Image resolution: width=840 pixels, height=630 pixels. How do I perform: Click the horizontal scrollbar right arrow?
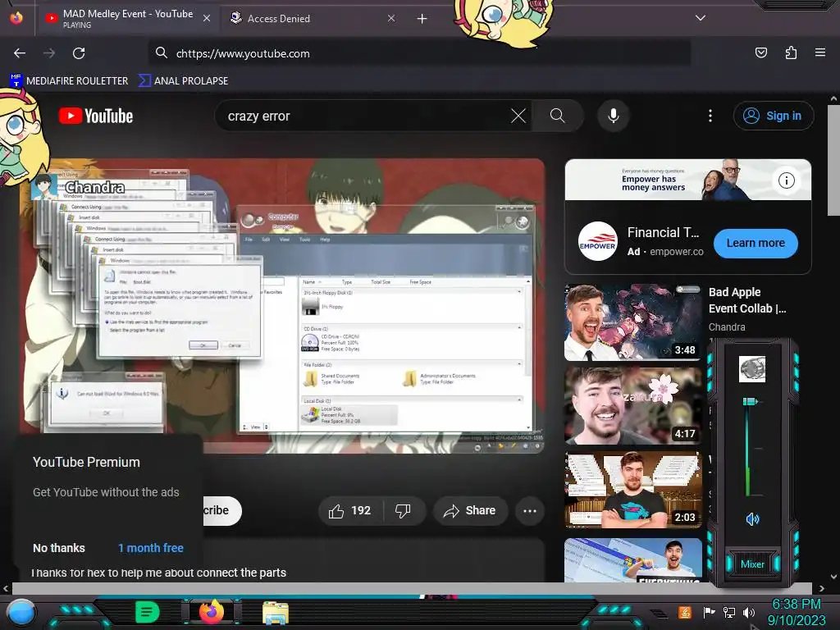[822, 588]
